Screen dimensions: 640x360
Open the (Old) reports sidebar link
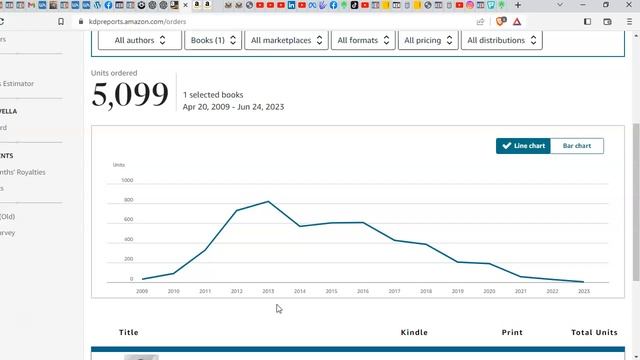[x=7, y=216]
